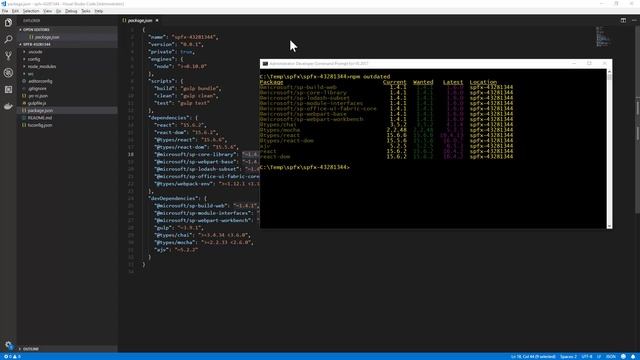Image resolution: width=640 pixels, height=360 pixels.
Task: Expand the config folder
Action: pyautogui.click(x=34, y=59)
